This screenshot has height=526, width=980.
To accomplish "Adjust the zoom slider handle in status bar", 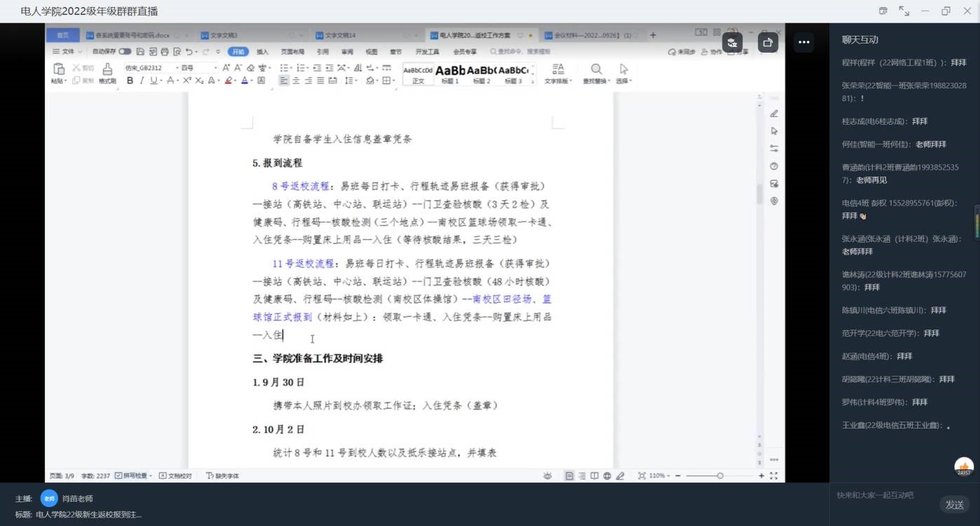I will tap(720, 476).
